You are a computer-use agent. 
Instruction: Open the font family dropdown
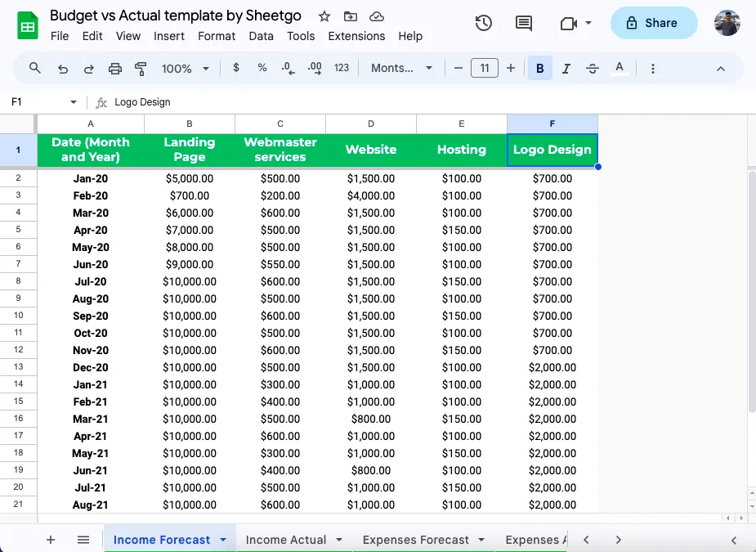[401, 69]
